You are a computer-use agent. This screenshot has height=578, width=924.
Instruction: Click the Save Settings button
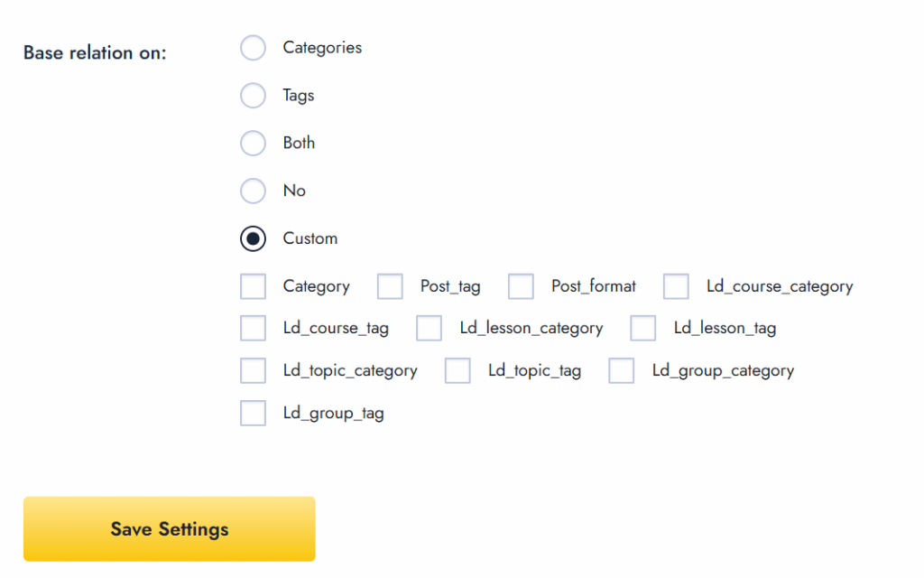tap(169, 530)
